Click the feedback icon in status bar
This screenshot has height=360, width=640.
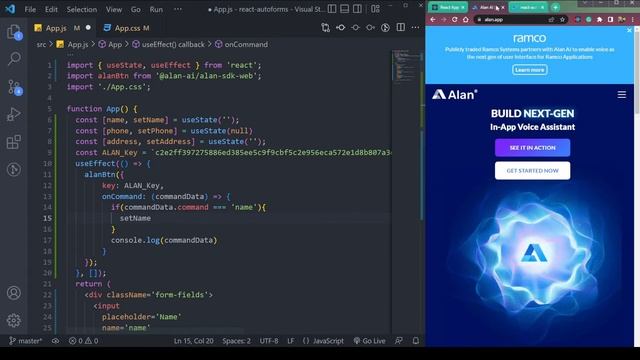pos(399,341)
